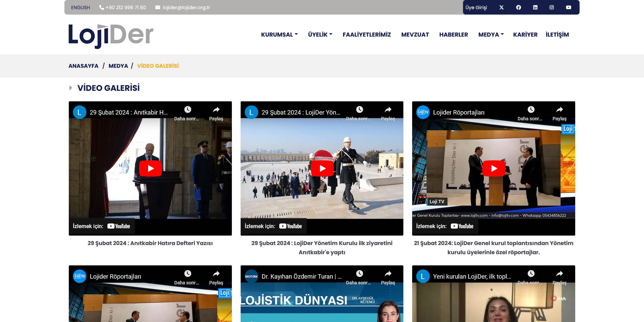Open the KARİYER menu item
The width and height of the screenshot is (644, 322).
point(525,35)
